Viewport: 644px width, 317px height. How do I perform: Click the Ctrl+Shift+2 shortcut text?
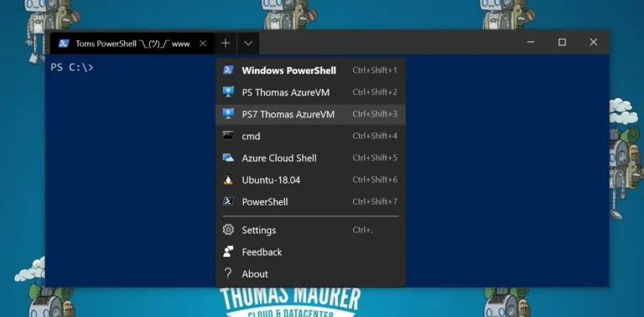[x=375, y=92]
